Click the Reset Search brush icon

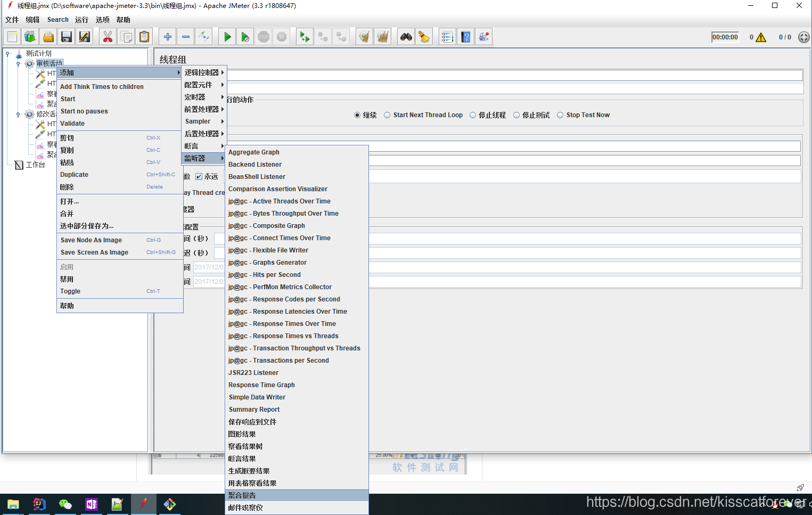pos(424,37)
